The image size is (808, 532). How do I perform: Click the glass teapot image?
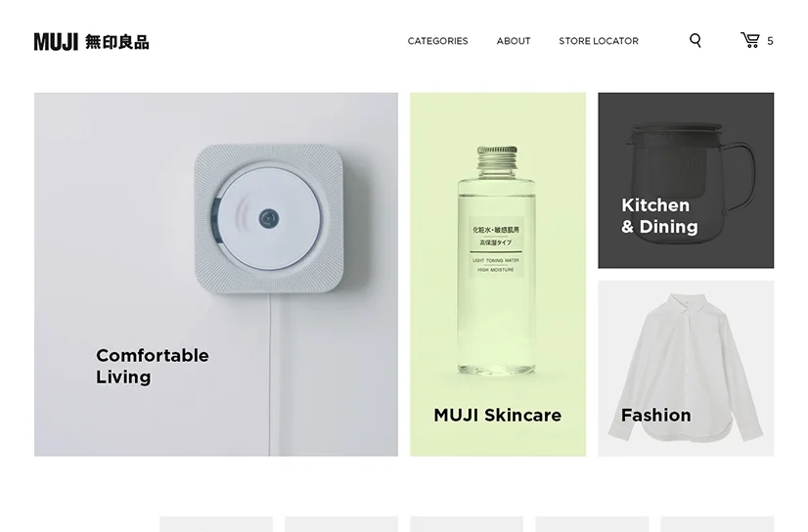click(x=691, y=178)
